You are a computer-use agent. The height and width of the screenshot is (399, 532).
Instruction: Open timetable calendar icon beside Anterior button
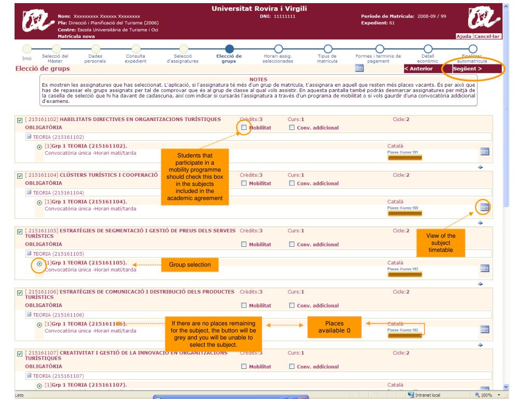[360, 68]
